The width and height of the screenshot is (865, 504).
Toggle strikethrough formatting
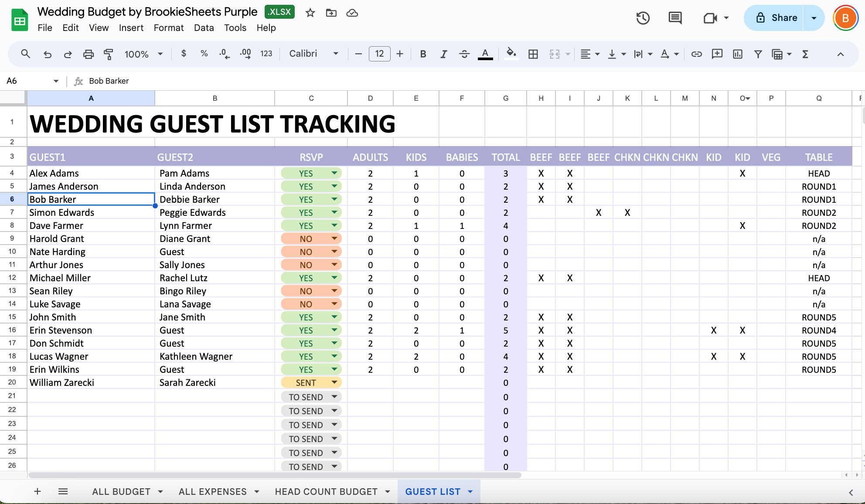click(x=465, y=54)
